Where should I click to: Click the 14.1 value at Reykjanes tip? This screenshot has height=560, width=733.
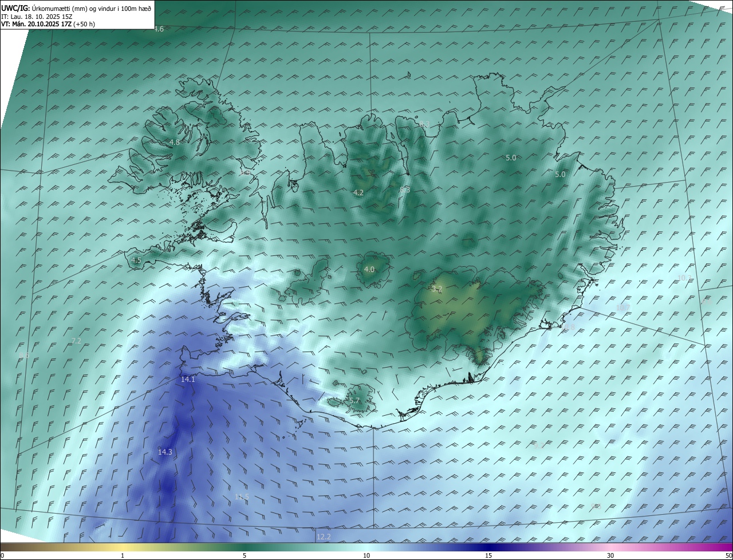pyautogui.click(x=188, y=379)
